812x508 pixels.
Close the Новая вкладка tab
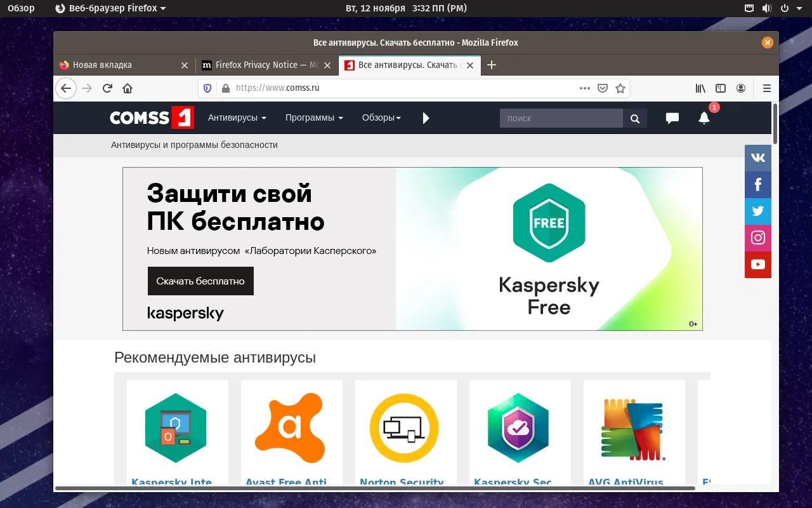coord(185,65)
